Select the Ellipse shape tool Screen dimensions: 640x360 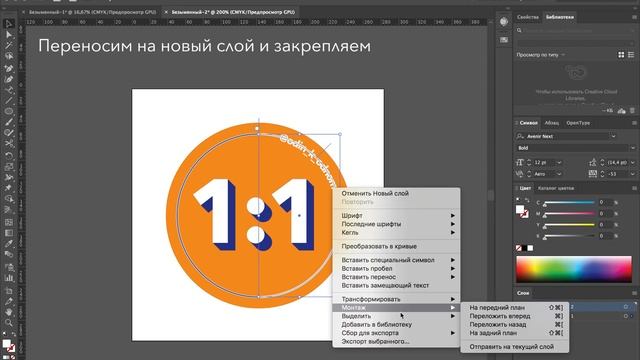tap(9, 111)
